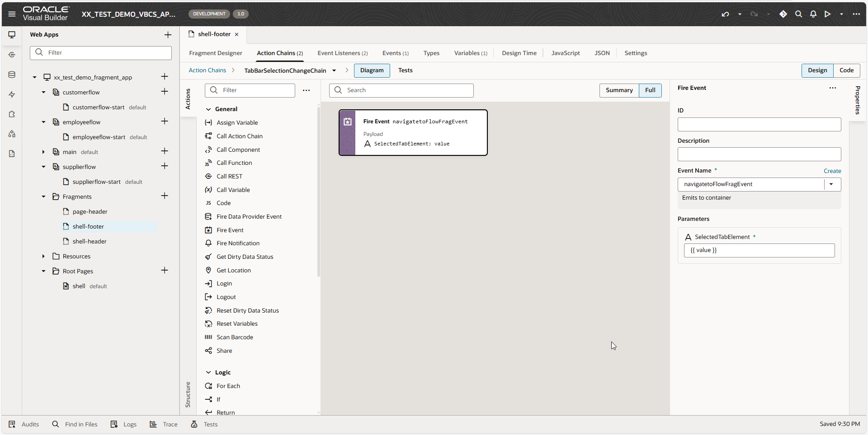This screenshot has height=435, width=868.
Task: Add the Scan Barcode action
Action: 235,337
